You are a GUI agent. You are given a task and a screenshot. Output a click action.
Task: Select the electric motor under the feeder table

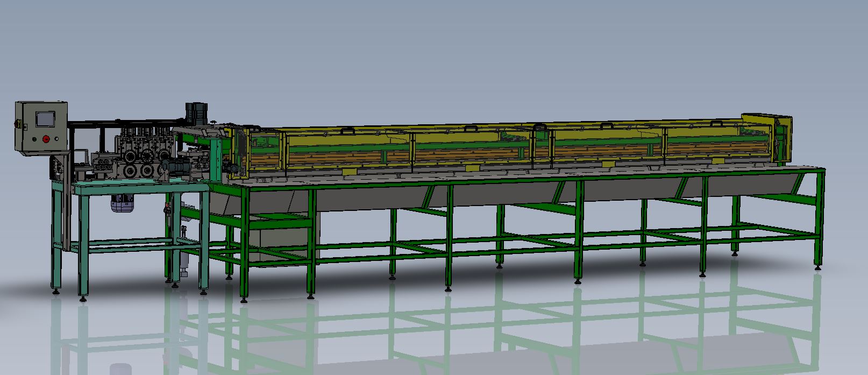(122, 203)
